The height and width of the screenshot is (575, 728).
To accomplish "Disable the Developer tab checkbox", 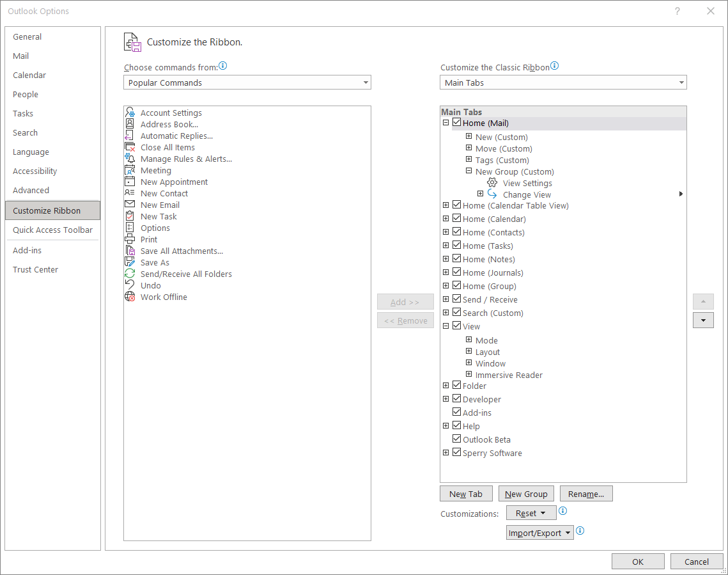I will click(x=457, y=399).
